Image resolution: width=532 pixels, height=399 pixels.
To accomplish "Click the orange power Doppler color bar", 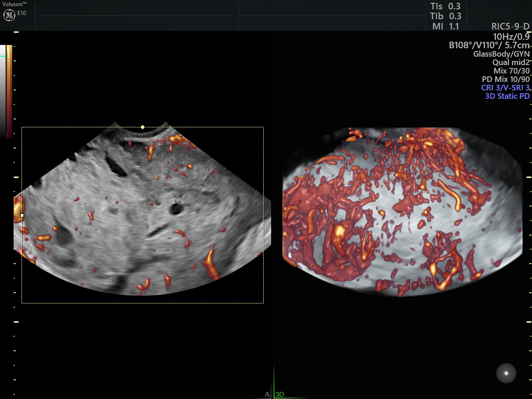I will tap(9, 91).
